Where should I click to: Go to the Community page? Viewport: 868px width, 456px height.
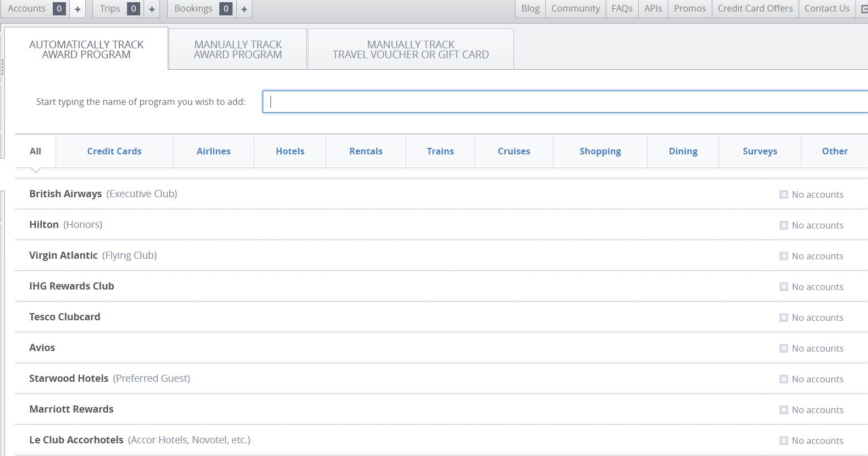[575, 9]
